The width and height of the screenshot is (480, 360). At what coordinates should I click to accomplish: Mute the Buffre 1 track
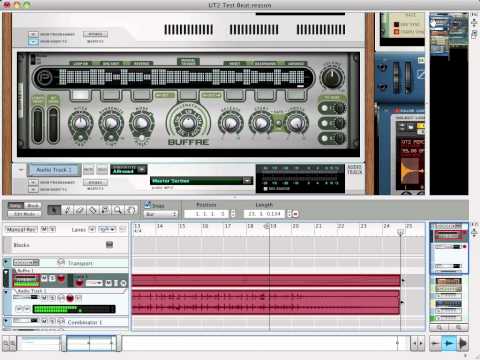coord(44,277)
